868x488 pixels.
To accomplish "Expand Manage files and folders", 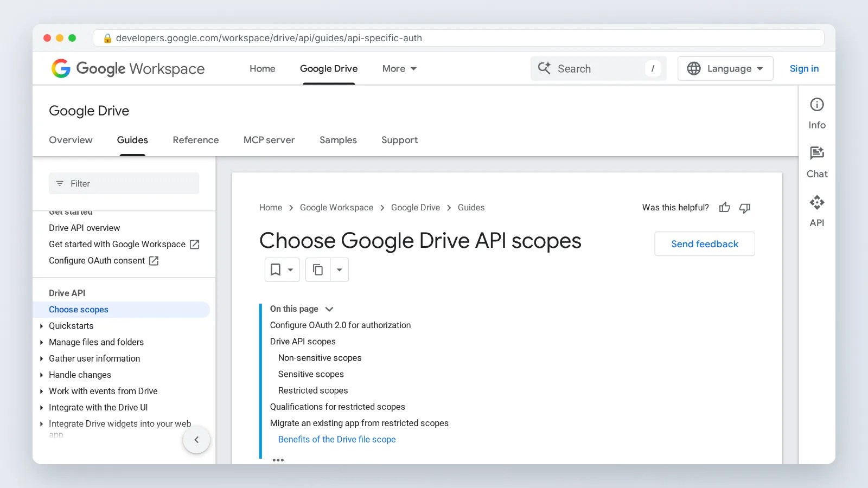I will (42, 342).
